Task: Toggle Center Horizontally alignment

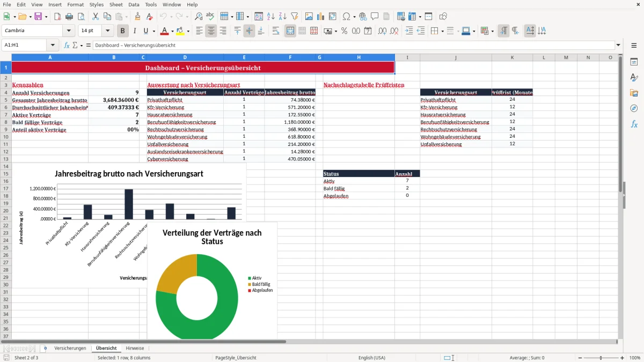Action: click(211, 31)
